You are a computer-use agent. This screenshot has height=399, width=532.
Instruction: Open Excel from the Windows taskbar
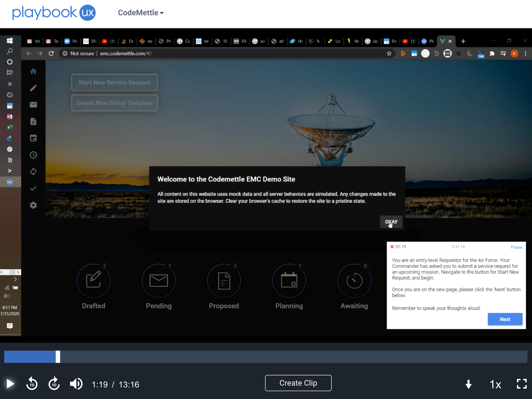[x=10, y=127]
